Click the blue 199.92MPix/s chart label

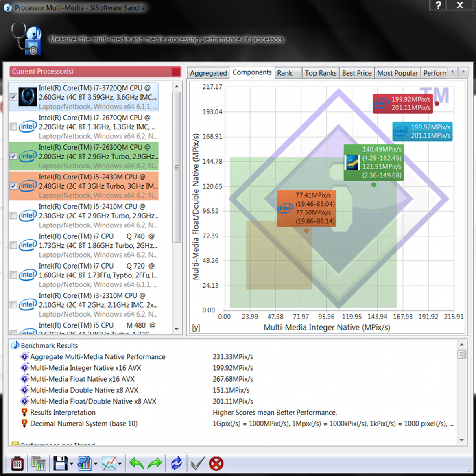tap(422, 131)
